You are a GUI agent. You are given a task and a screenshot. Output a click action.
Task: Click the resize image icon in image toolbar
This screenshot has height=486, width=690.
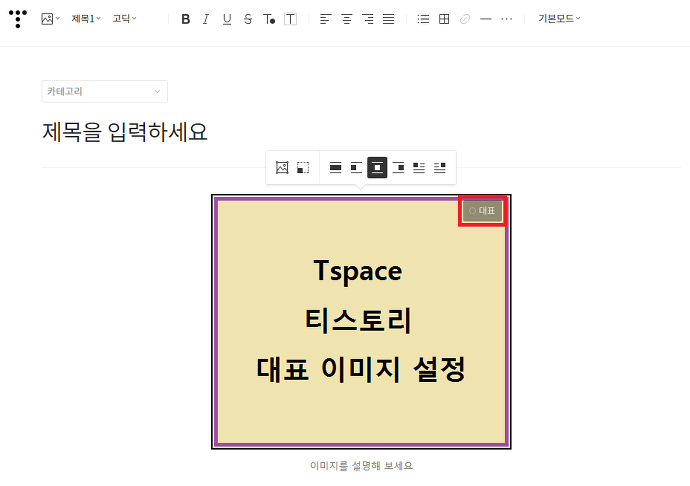(x=303, y=167)
